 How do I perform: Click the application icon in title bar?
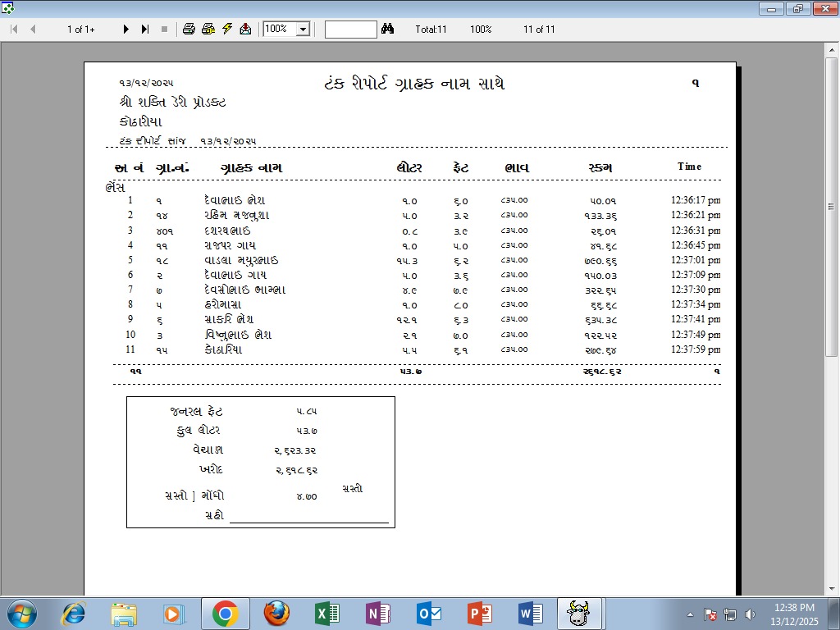pyautogui.click(x=7, y=8)
